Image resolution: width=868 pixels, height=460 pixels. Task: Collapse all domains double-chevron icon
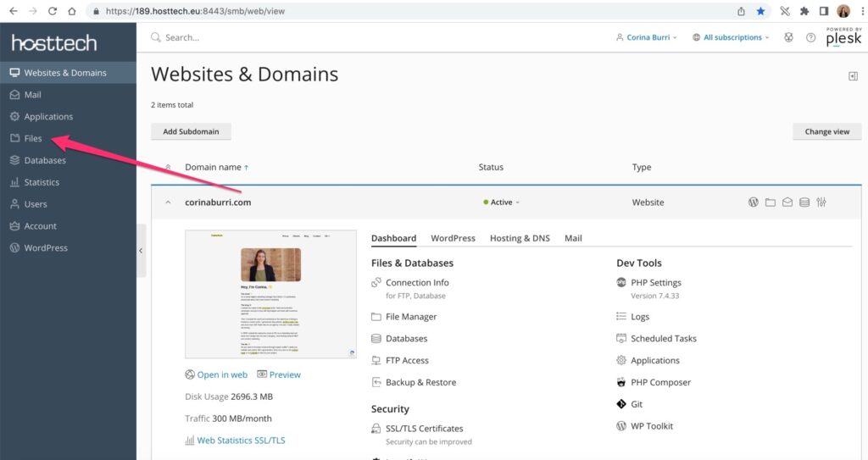pos(168,167)
